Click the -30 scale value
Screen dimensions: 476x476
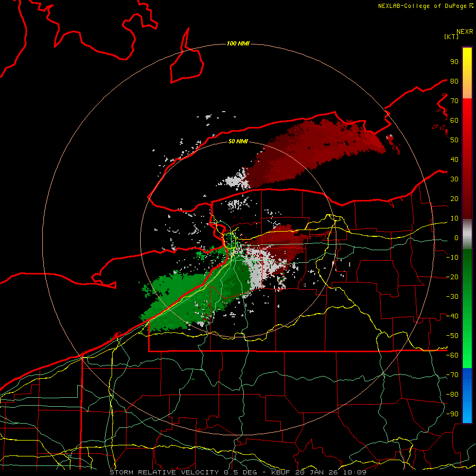[x=452, y=297]
